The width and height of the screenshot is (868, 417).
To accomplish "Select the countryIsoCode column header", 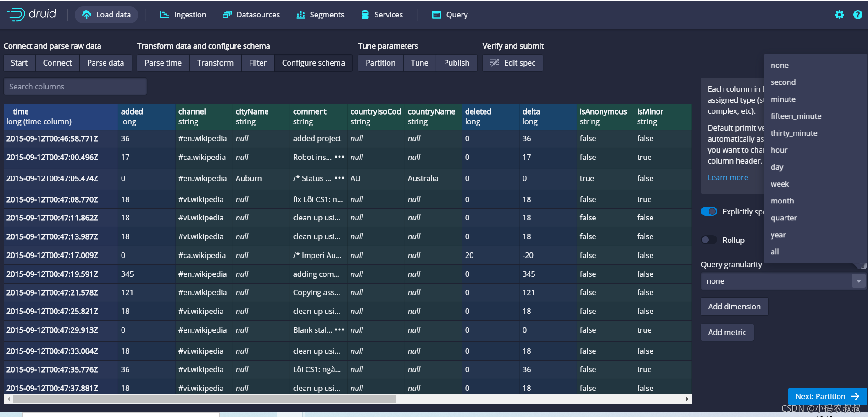I will [376, 116].
